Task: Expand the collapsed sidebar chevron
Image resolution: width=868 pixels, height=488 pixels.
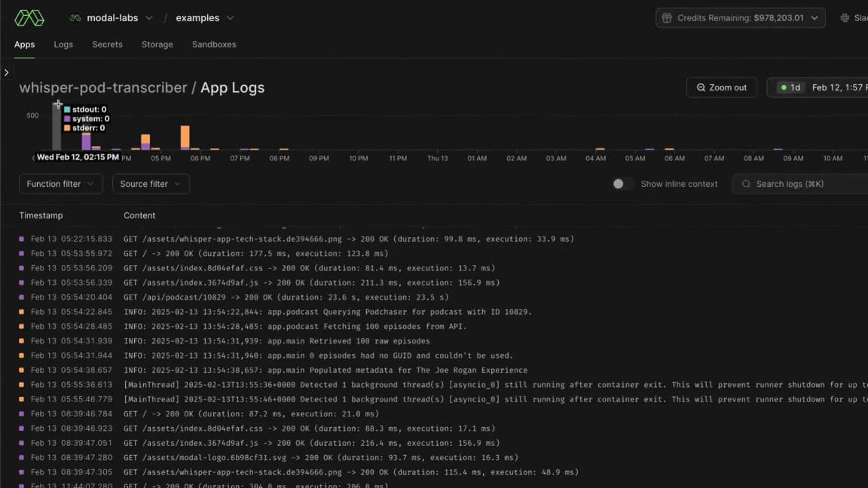Action: (6, 72)
